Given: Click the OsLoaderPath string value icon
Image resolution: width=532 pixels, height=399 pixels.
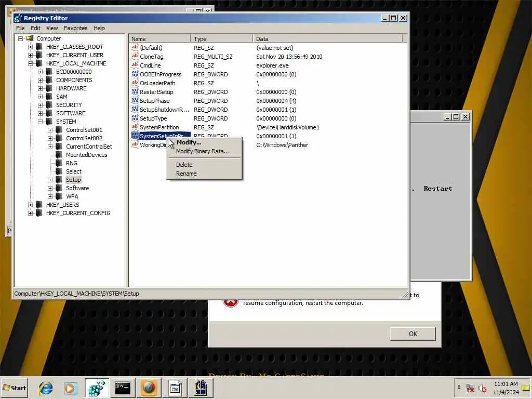Looking at the screenshot, I should click(135, 83).
